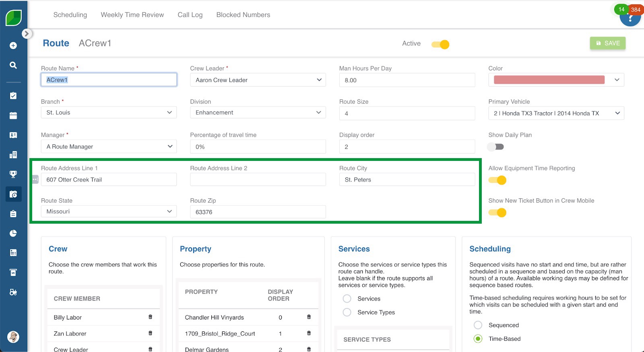Click the green 14 notification badge
This screenshot has height=352, width=644.
(x=621, y=9)
